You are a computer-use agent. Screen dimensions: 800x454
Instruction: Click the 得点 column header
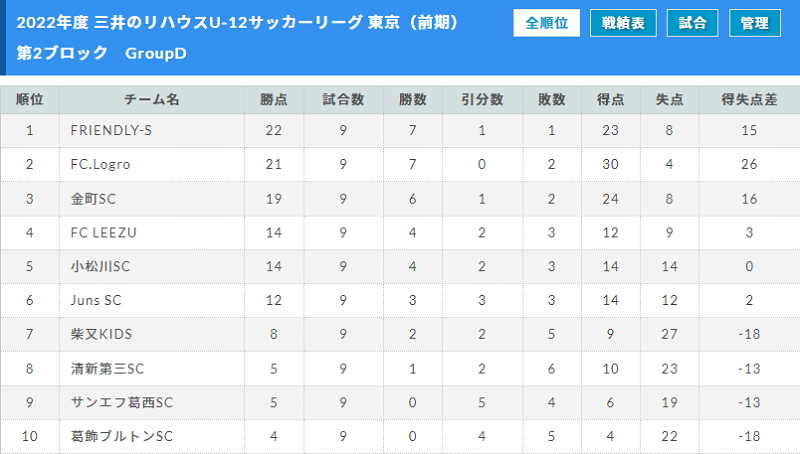[611, 99]
